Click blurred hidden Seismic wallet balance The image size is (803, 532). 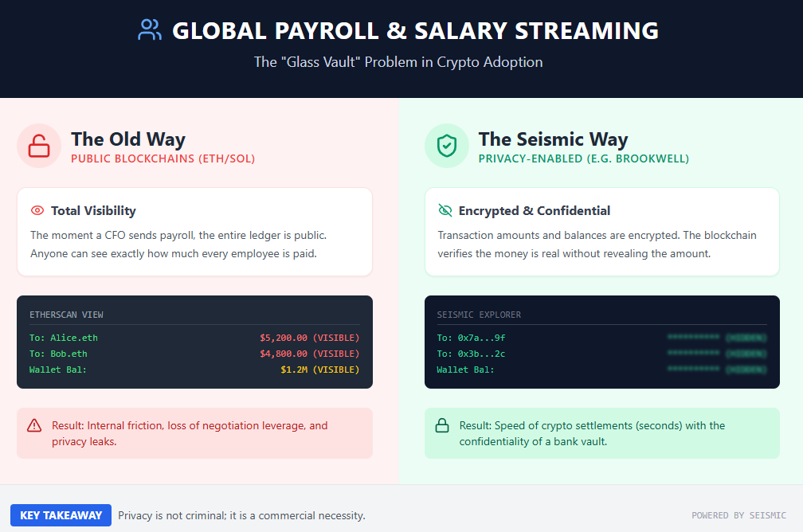(717, 370)
